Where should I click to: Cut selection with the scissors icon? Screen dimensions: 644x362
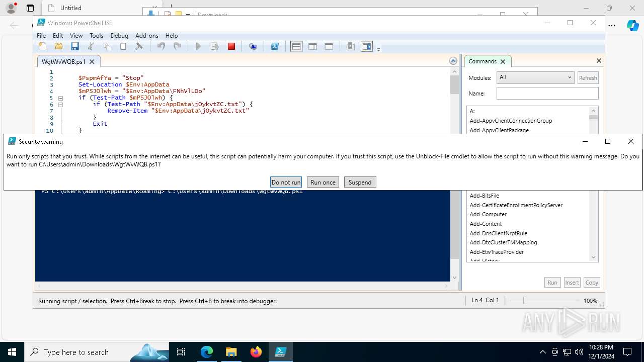pyautogui.click(x=91, y=47)
